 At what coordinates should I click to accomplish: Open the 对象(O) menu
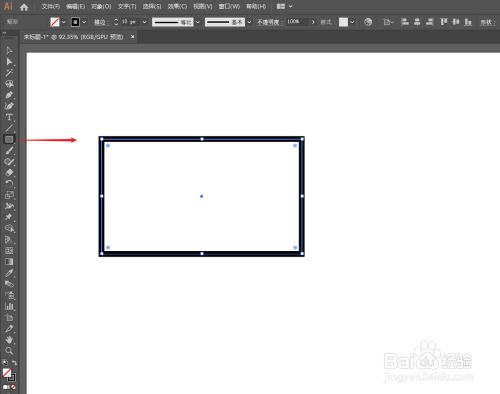[101, 6]
